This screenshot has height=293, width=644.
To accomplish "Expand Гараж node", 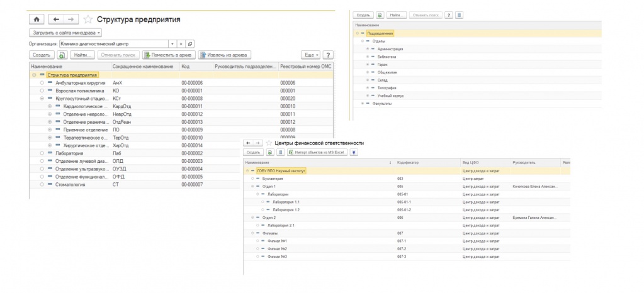I will [x=368, y=64].
